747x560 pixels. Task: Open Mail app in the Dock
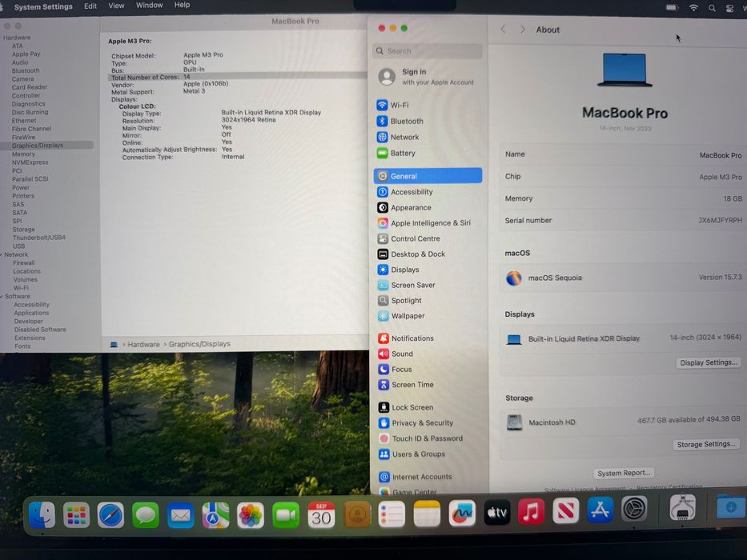pyautogui.click(x=181, y=514)
